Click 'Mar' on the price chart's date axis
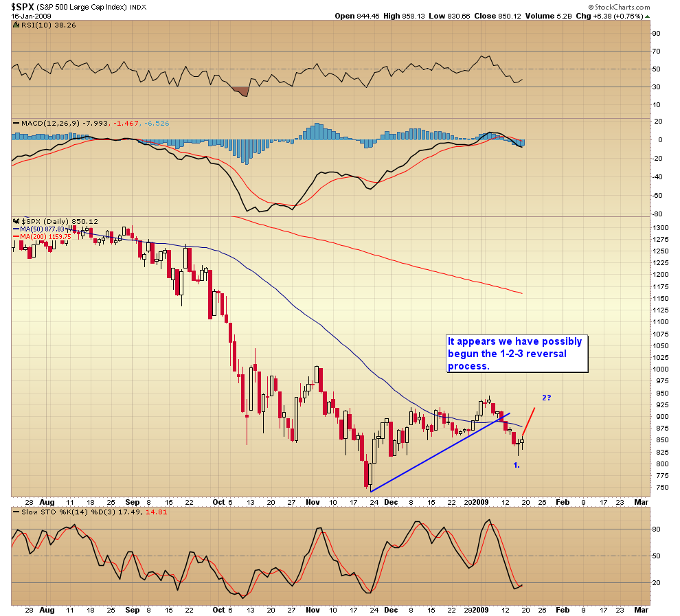The height and width of the screenshot is (616, 680). pyautogui.click(x=641, y=502)
